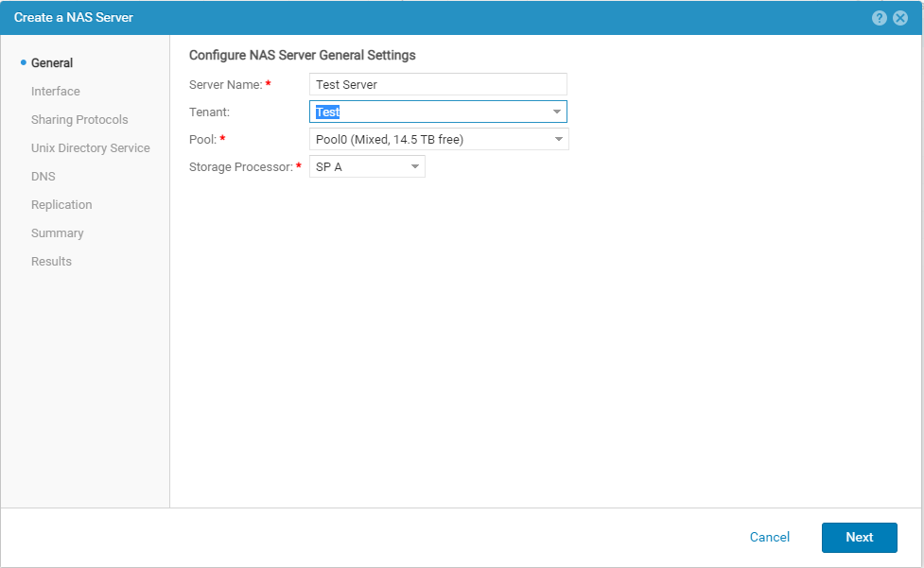Image resolution: width=924 pixels, height=568 pixels.
Task: Select the Results step
Action: click(x=51, y=262)
